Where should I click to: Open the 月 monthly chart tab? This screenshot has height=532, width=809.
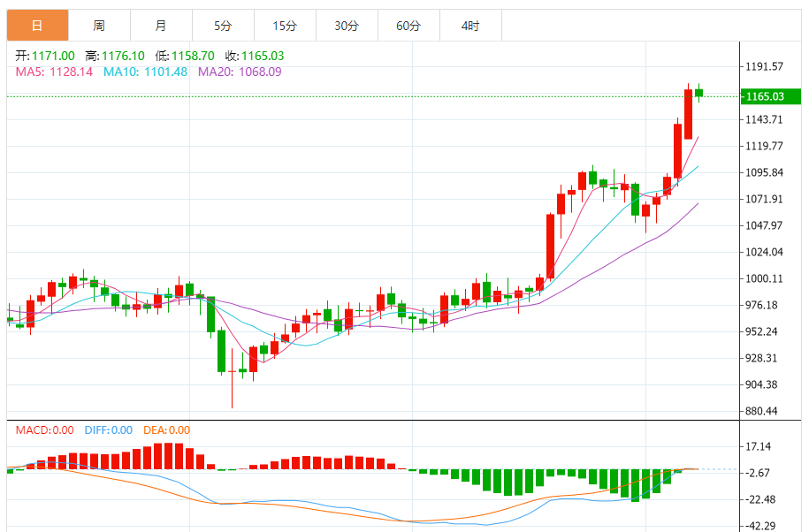pos(161,26)
